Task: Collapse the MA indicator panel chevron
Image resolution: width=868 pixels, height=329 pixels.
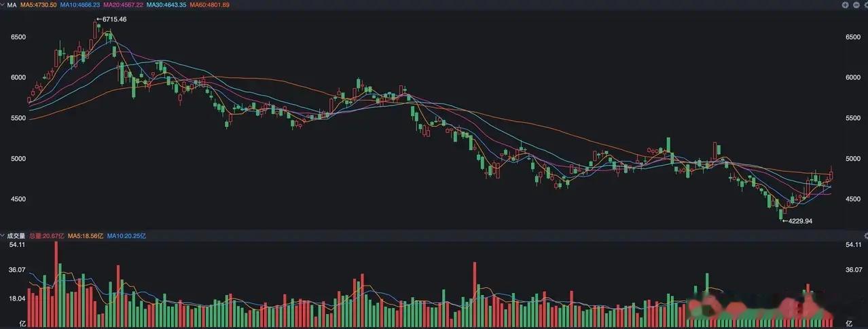Action: point(3,5)
